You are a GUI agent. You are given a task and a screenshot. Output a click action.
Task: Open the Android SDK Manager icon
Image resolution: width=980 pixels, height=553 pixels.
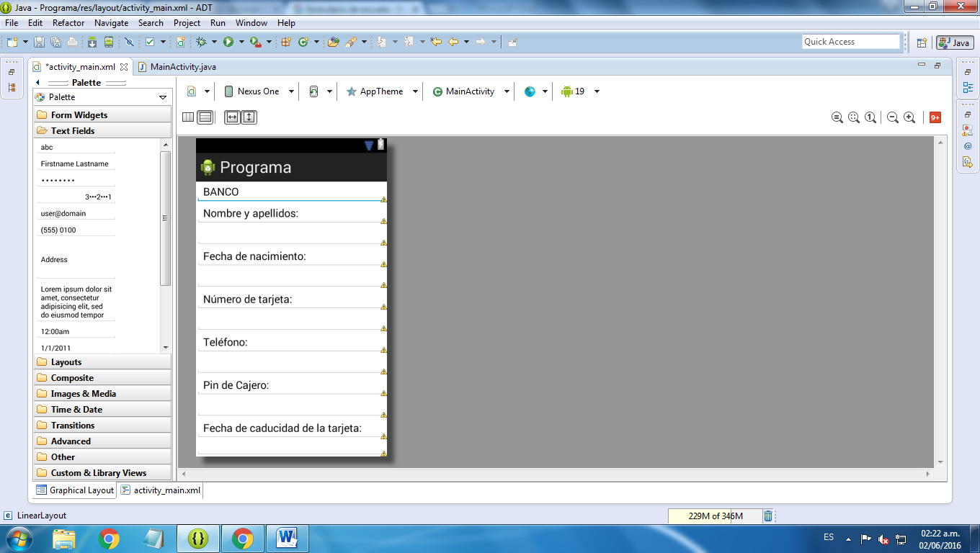[x=92, y=42]
